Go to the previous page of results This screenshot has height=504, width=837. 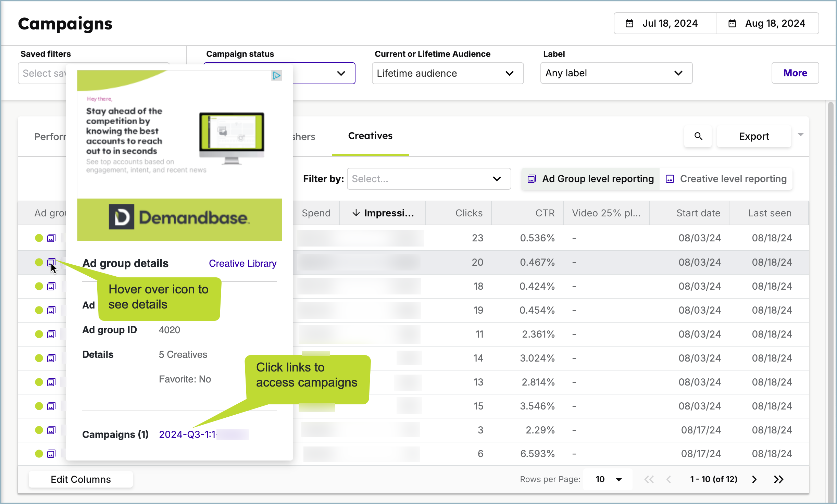tap(669, 479)
